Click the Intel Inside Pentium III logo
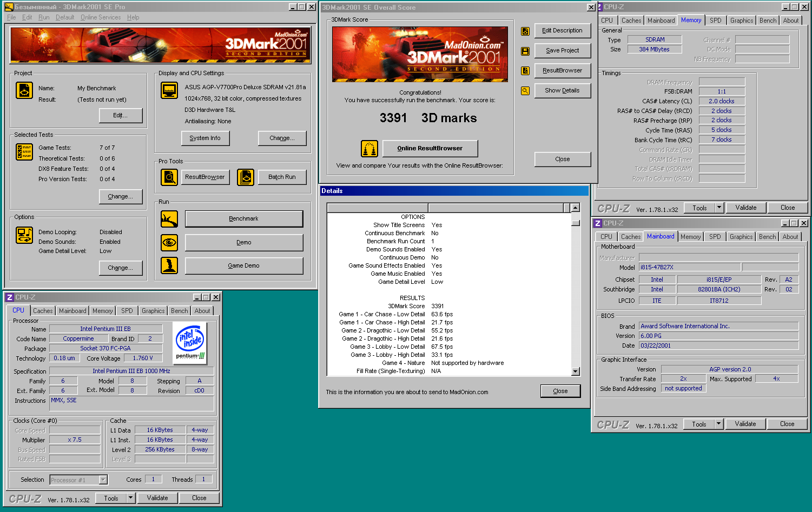This screenshot has width=812, height=512. tap(190, 342)
